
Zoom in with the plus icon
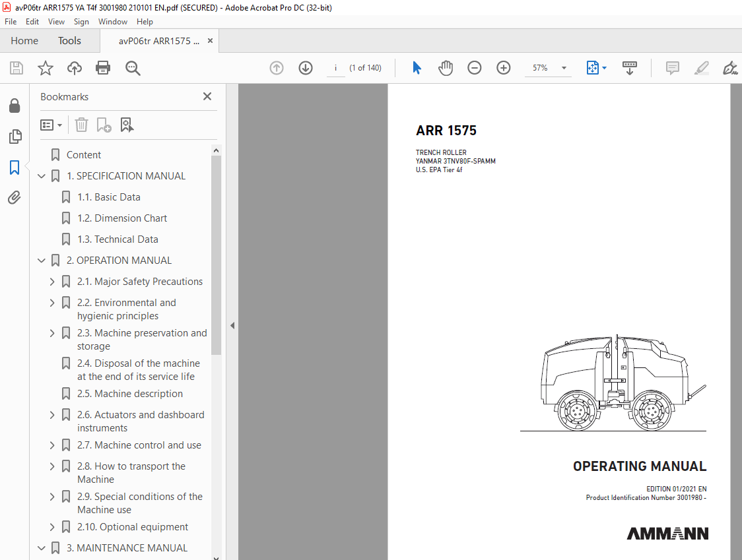(x=504, y=68)
